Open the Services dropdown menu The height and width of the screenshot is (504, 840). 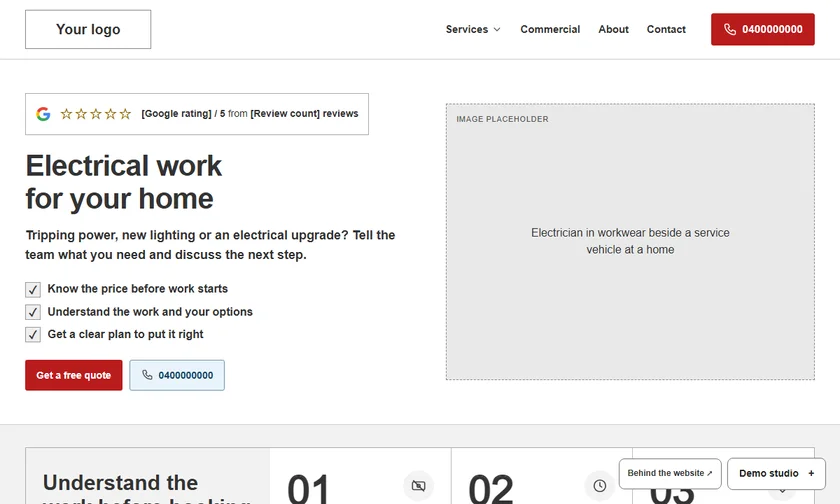[473, 29]
